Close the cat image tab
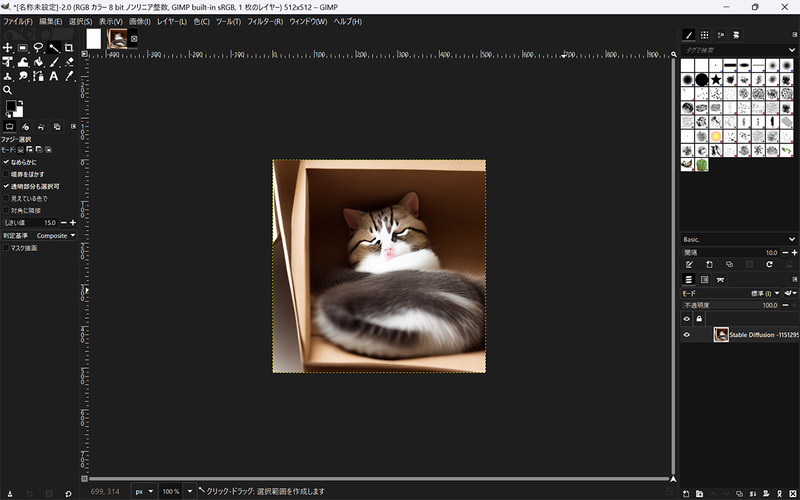 pos(134,39)
